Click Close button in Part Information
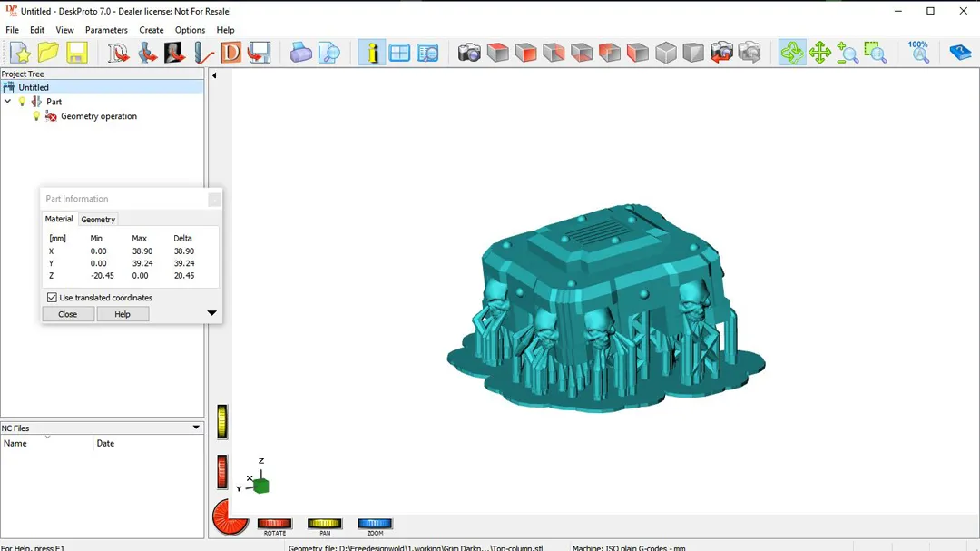Screen dimensions: 980x551 tap(67, 314)
